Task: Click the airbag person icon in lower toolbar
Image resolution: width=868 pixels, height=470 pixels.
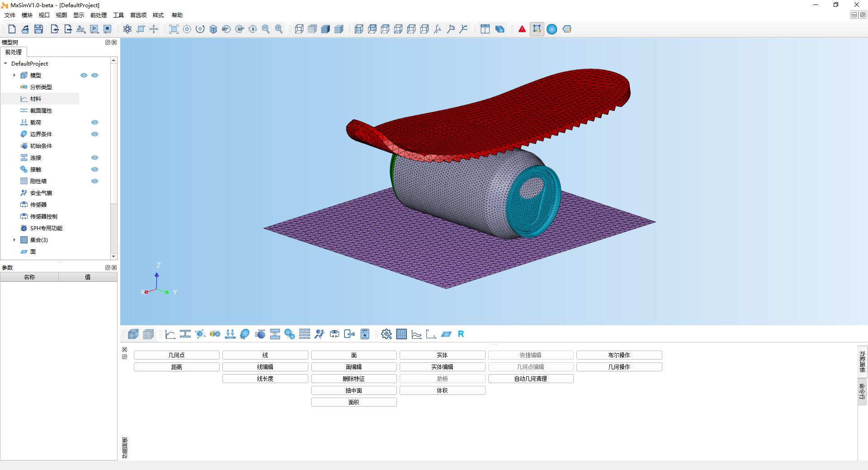Action: click(320, 334)
